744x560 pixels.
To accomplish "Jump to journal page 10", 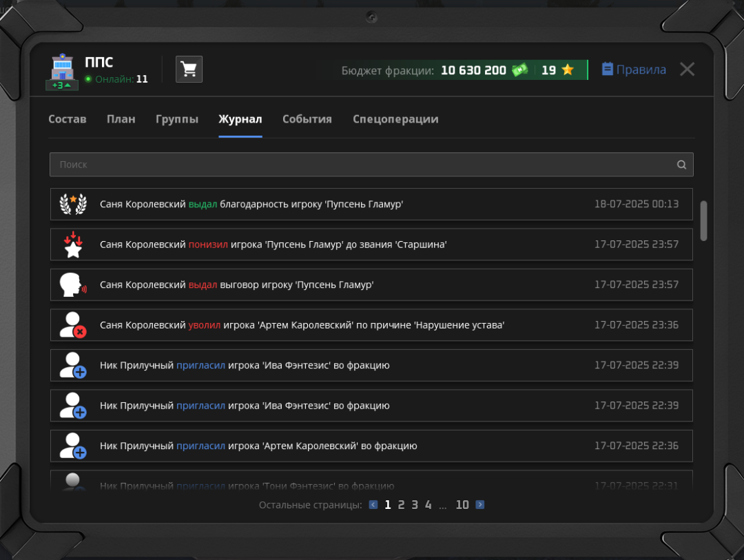I will [462, 504].
